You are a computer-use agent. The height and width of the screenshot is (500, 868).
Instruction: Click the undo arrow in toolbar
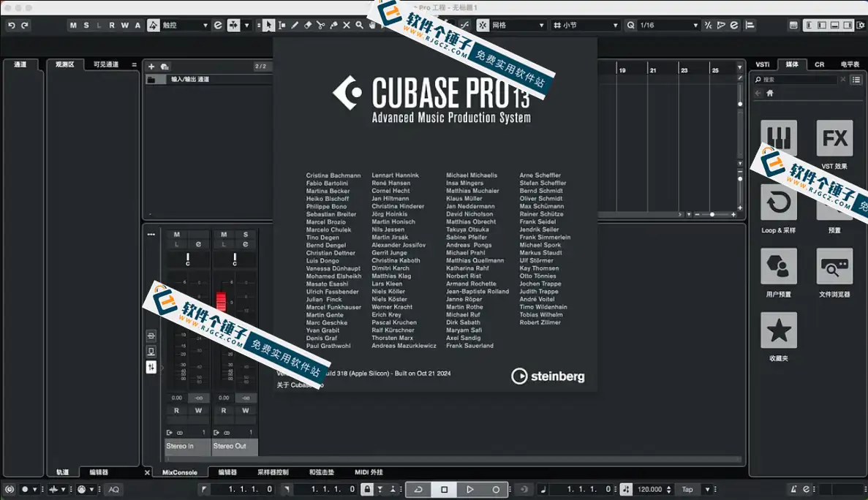click(11, 26)
